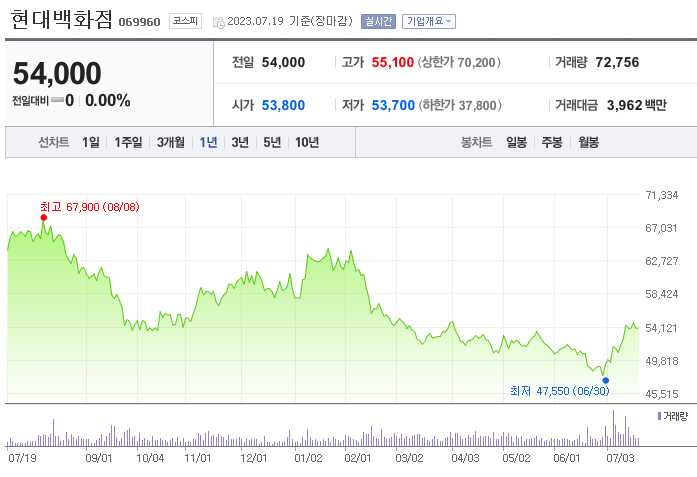Viewport: 697px width, 477px height.
Task: Click the blue 최저 low point marker
Action: tap(605, 381)
